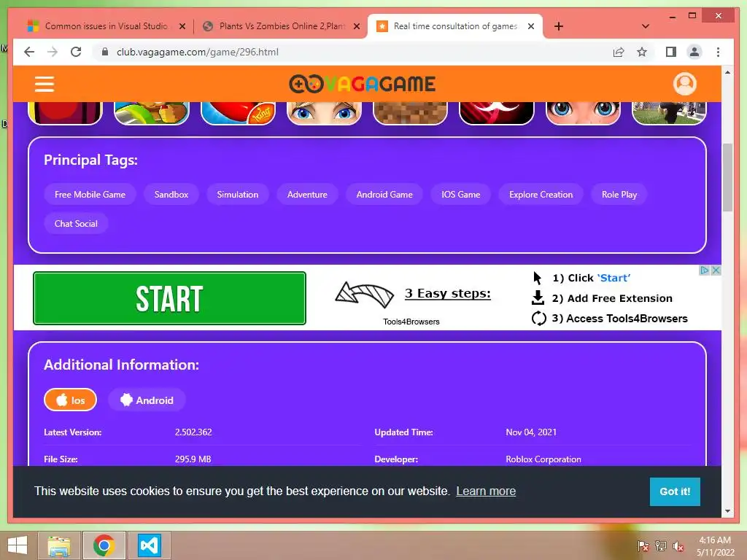Open the user profile avatar icon
Viewport: 747px width, 560px height.
point(684,84)
